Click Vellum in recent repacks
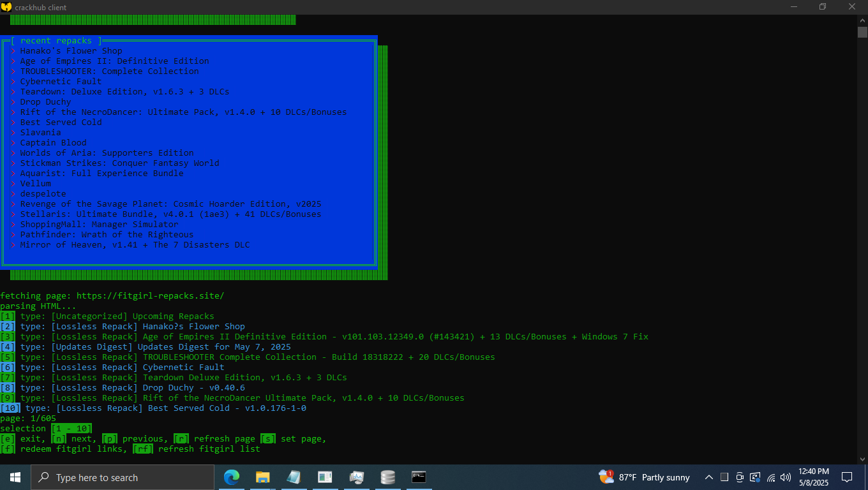 point(35,183)
